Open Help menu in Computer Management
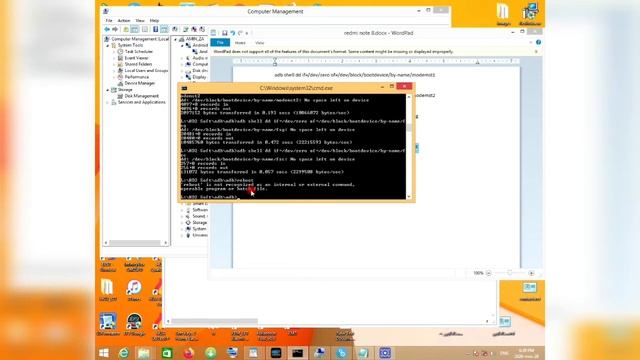Image resolution: width=640 pixels, height=360 pixels. 154,20
